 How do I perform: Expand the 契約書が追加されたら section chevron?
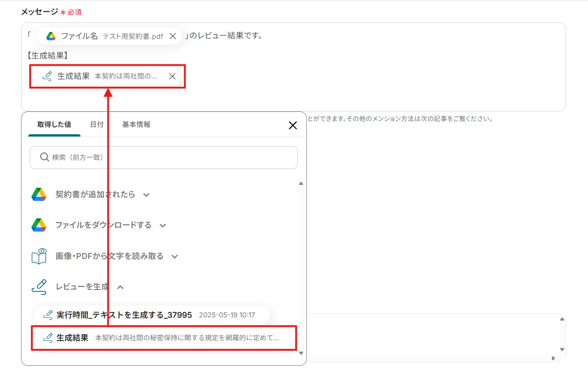tap(146, 195)
